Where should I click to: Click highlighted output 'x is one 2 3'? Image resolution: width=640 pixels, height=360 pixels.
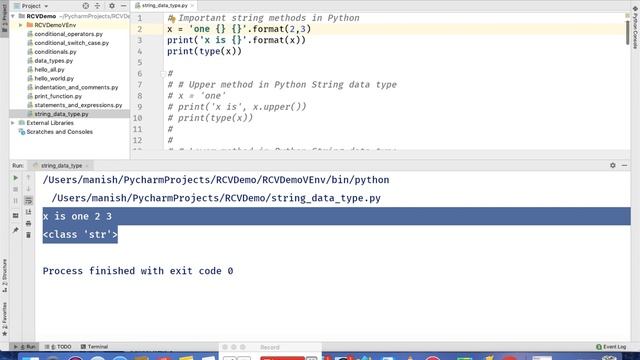point(77,216)
